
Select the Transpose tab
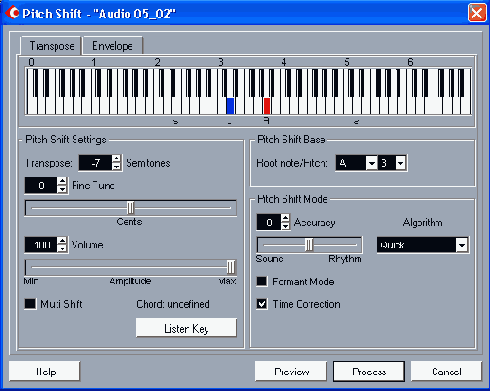(x=52, y=46)
